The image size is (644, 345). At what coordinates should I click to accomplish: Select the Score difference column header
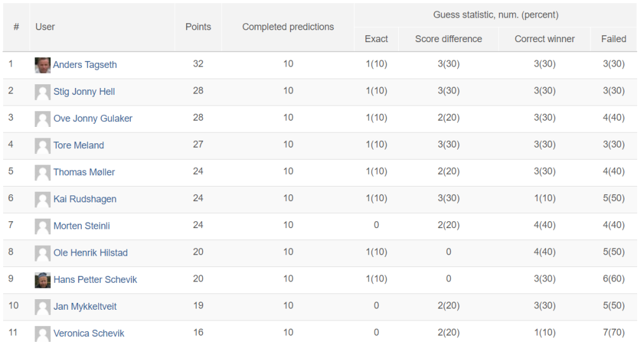click(x=448, y=39)
